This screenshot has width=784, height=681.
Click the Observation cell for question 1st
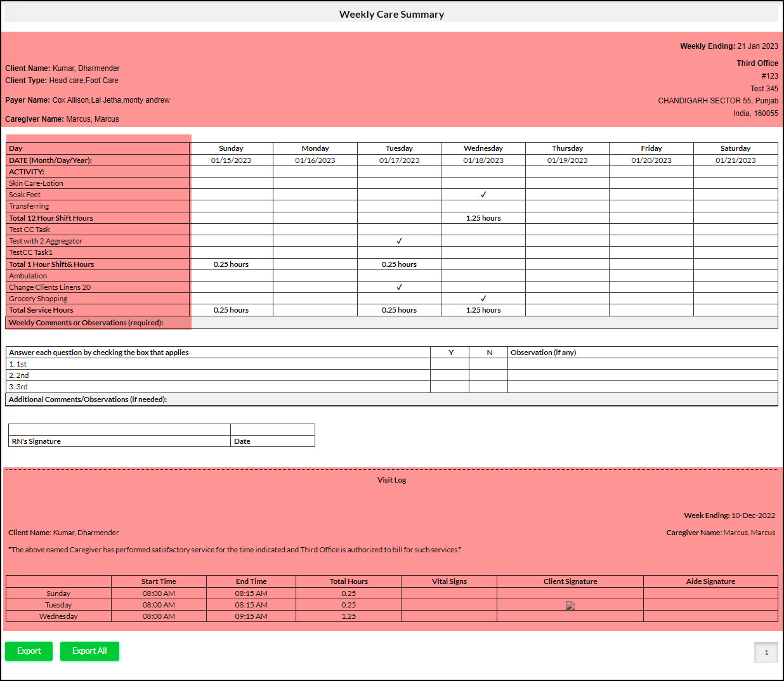[643, 364]
